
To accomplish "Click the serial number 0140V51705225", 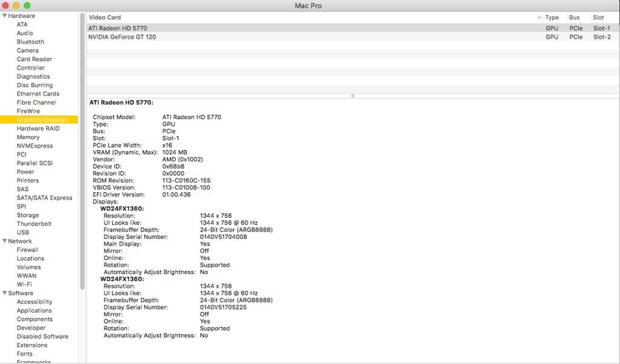I will click(223, 307).
